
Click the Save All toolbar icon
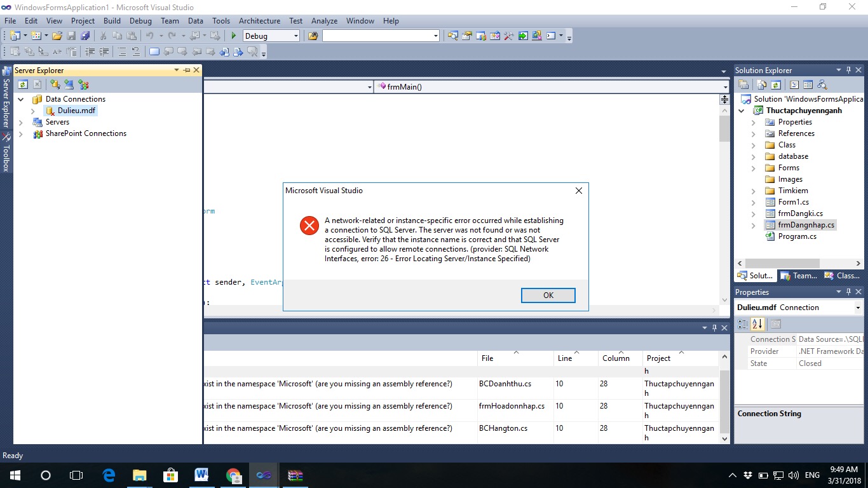tap(84, 36)
